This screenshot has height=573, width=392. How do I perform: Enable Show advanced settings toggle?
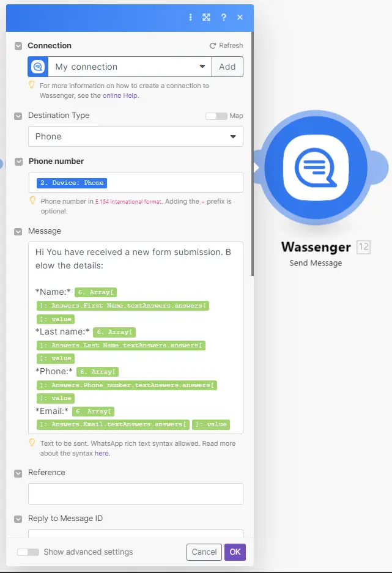pos(28,552)
